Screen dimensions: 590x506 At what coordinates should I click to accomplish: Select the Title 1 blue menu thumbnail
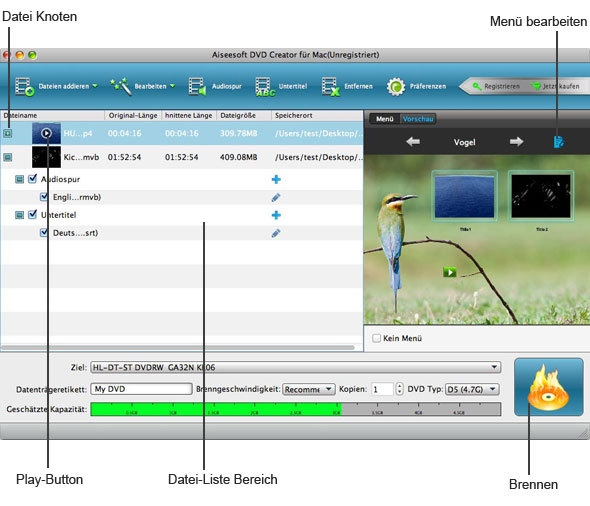tap(464, 196)
